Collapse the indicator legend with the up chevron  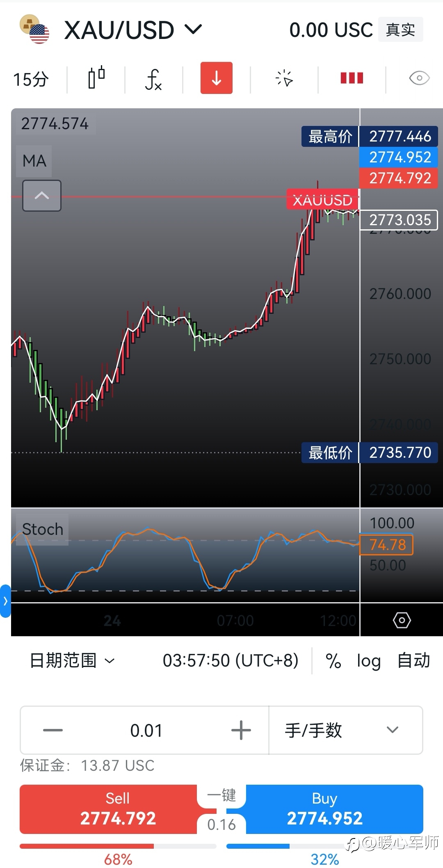[x=42, y=196]
